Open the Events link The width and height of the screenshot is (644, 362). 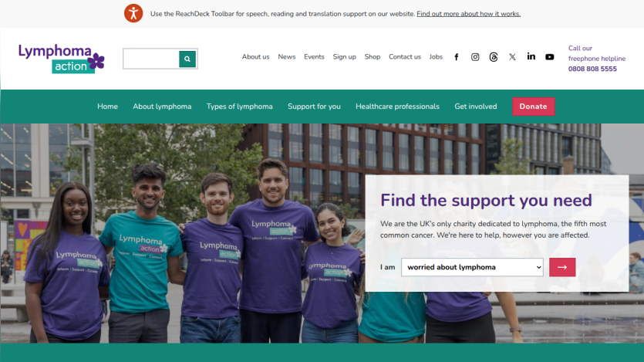pos(314,56)
